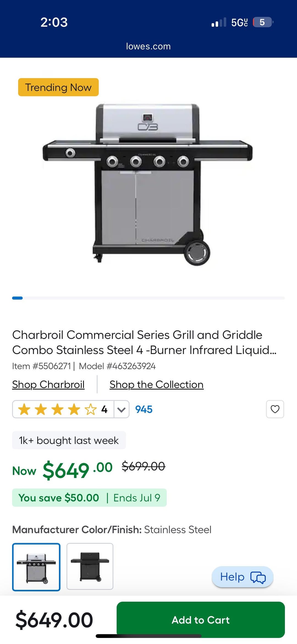Viewport: 297px width, 644px height.
Task: Tap the chat bubbles icon
Action: (258, 577)
